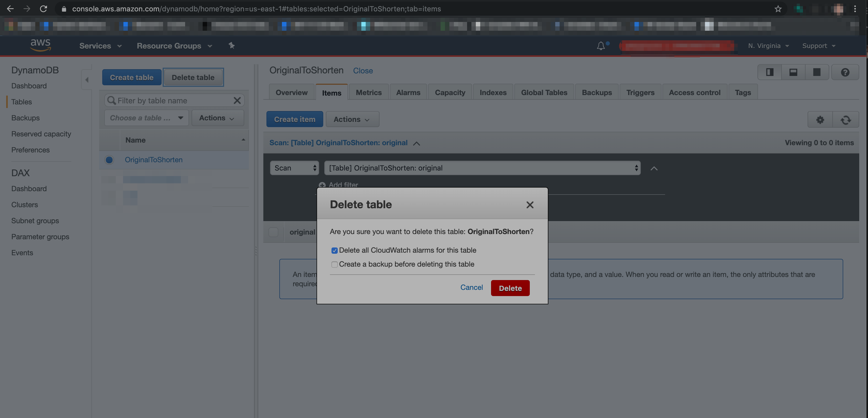Click the Delete table button
Image resolution: width=868 pixels, height=418 pixels.
pos(193,77)
